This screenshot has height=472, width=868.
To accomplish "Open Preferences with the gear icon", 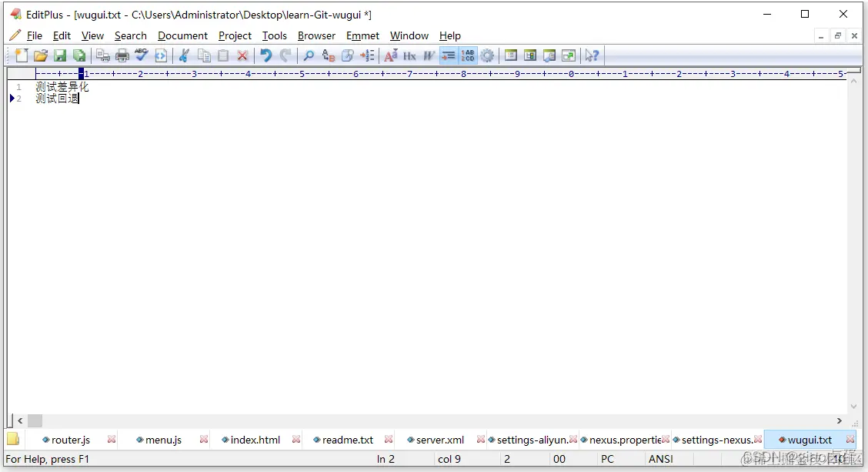I will [487, 55].
